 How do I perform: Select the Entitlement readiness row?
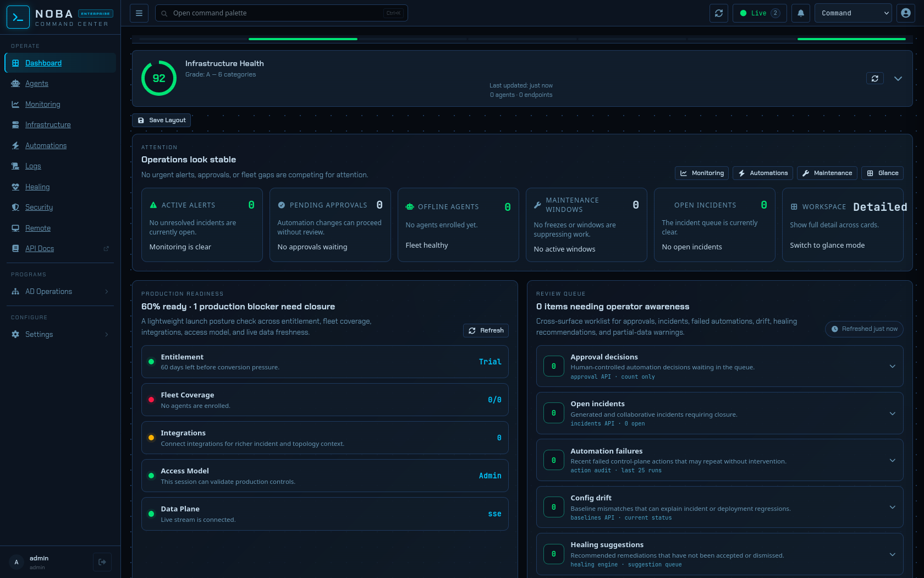[x=325, y=362]
